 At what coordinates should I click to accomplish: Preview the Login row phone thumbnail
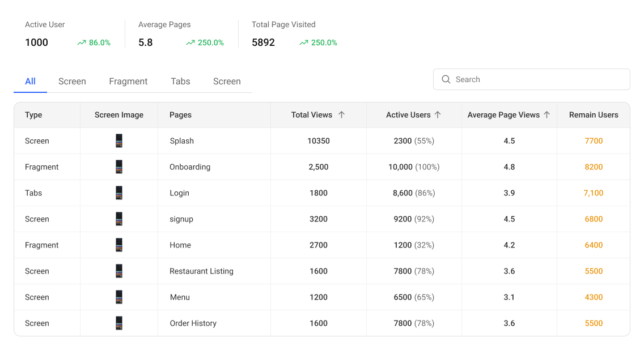tap(119, 193)
